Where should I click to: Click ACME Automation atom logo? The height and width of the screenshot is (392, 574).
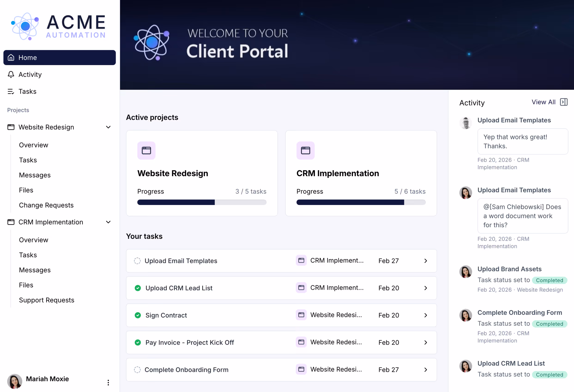click(x=25, y=26)
